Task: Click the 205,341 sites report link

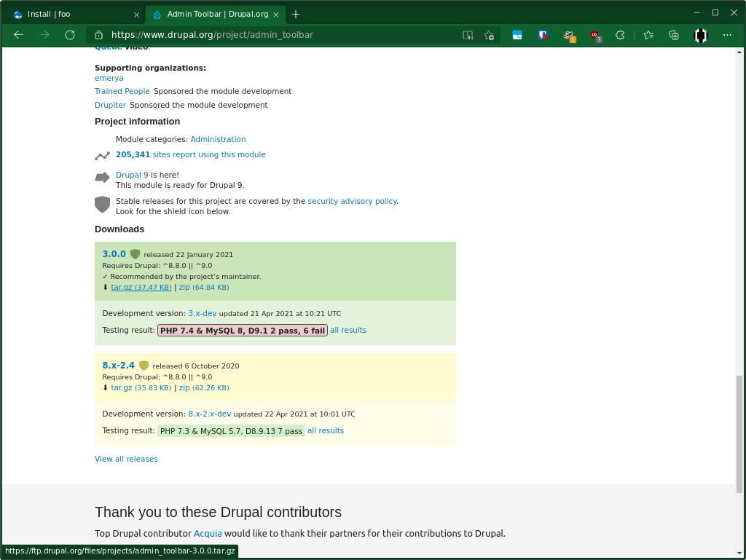Action: tap(190, 154)
